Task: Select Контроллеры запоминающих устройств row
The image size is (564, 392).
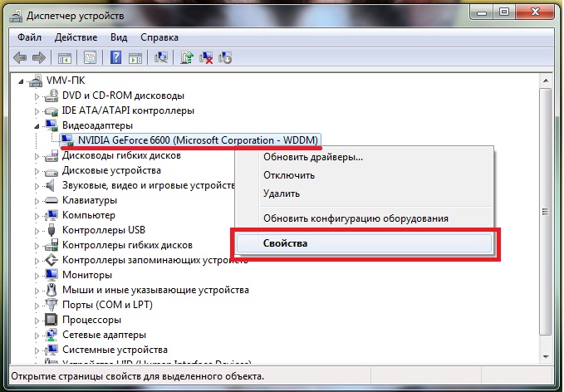Action: tap(155, 260)
